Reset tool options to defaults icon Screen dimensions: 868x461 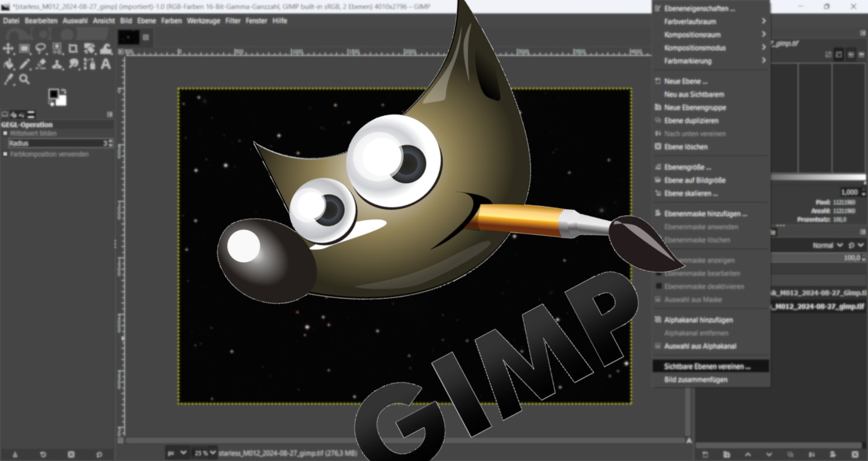point(99,454)
